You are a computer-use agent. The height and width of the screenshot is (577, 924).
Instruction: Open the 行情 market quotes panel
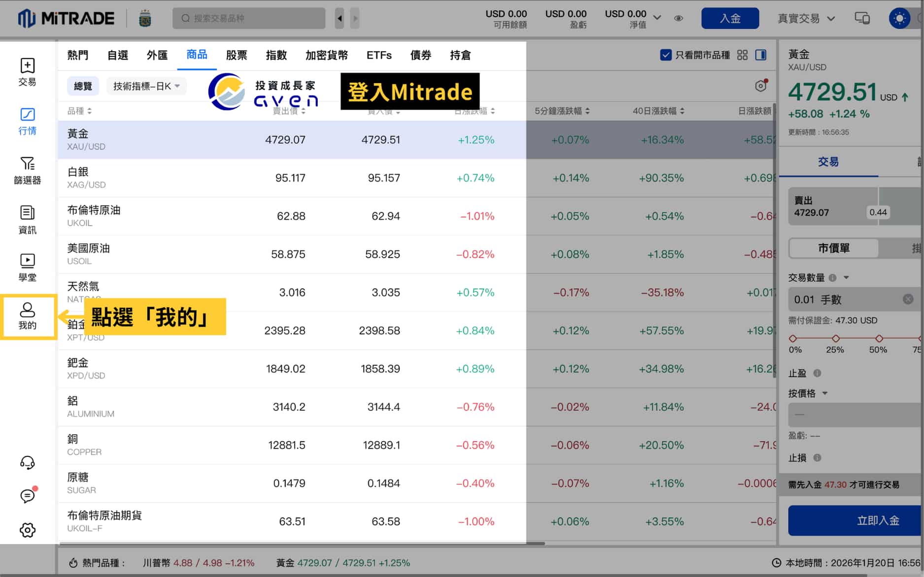[x=27, y=120]
